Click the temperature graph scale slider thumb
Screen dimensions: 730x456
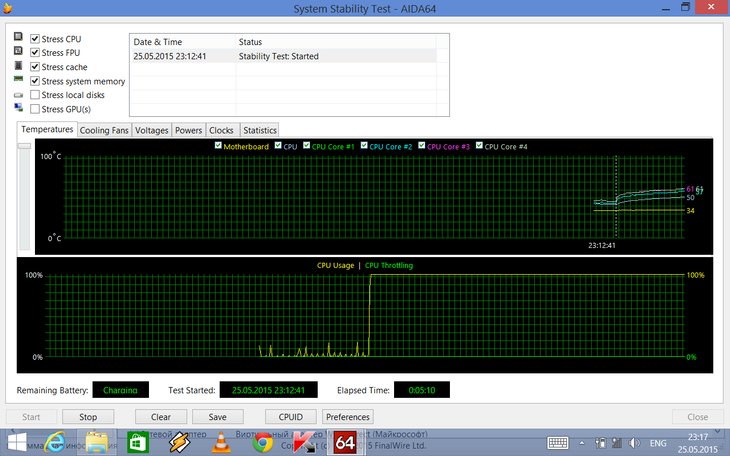[x=24, y=146]
